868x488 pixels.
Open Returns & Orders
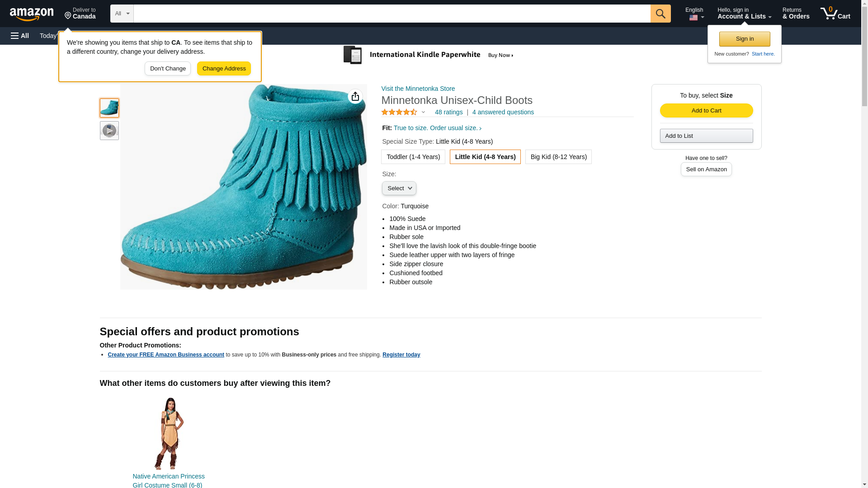(x=796, y=14)
